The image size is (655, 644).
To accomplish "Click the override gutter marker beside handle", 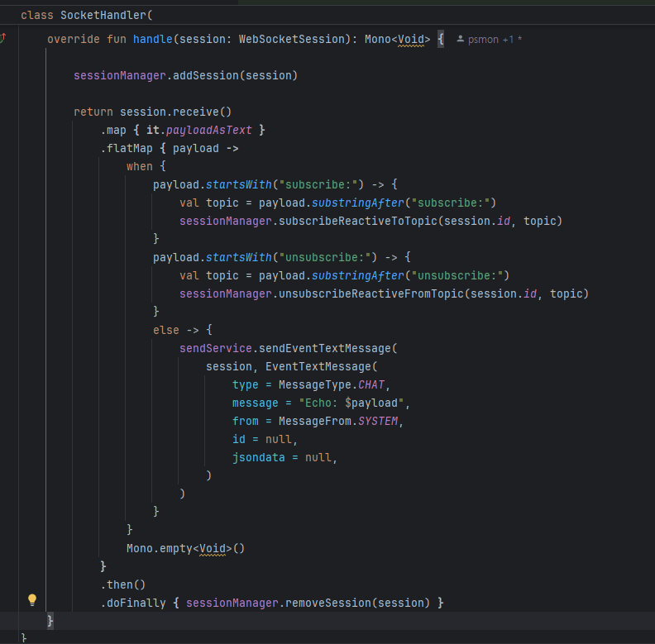I will pyautogui.click(x=3, y=38).
